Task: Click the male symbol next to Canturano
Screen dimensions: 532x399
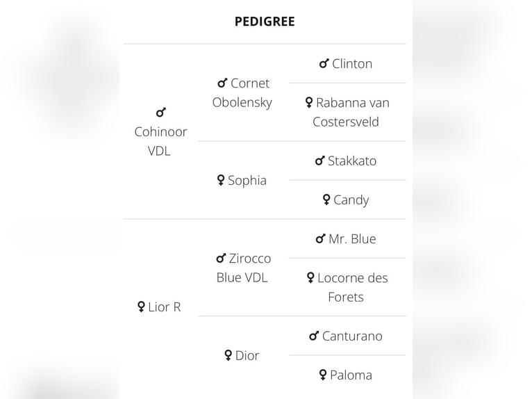Action: (314, 336)
